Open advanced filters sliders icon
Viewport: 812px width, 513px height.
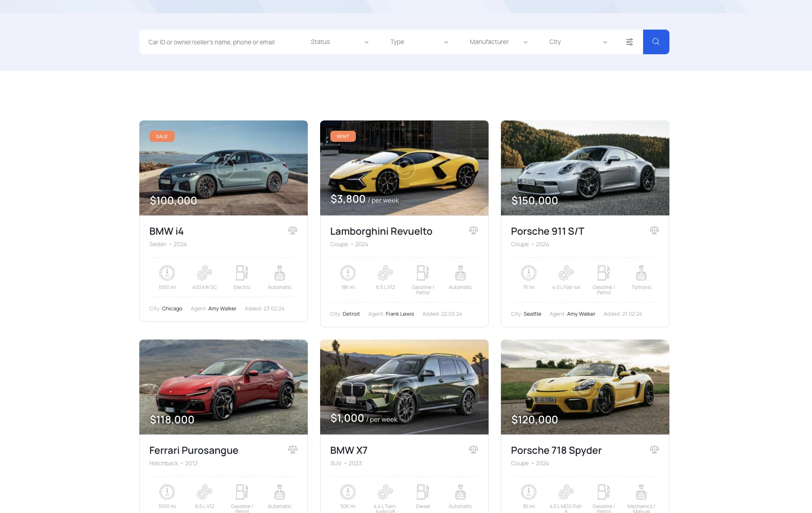coord(629,42)
